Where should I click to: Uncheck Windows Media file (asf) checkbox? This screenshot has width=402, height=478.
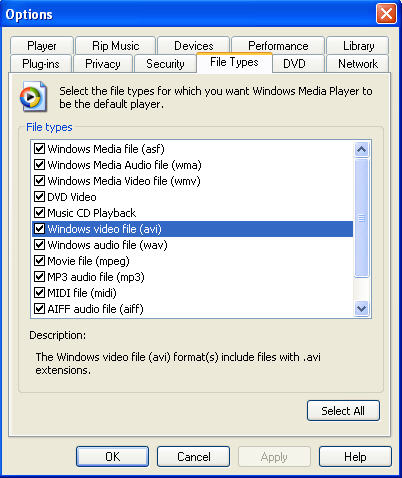pyautogui.click(x=39, y=149)
